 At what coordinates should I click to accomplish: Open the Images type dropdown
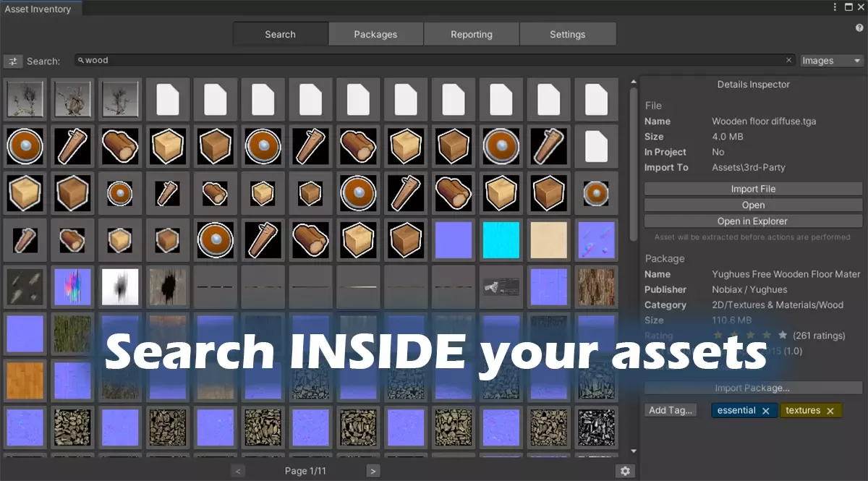click(832, 61)
